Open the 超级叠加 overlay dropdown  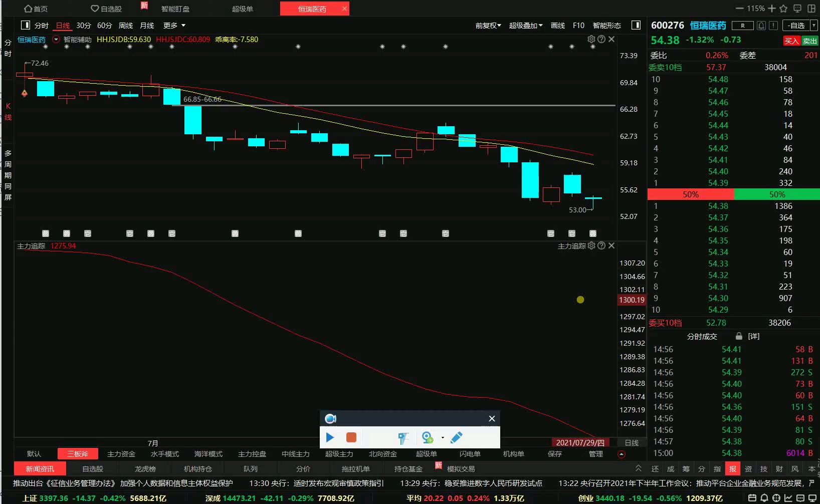click(x=526, y=26)
